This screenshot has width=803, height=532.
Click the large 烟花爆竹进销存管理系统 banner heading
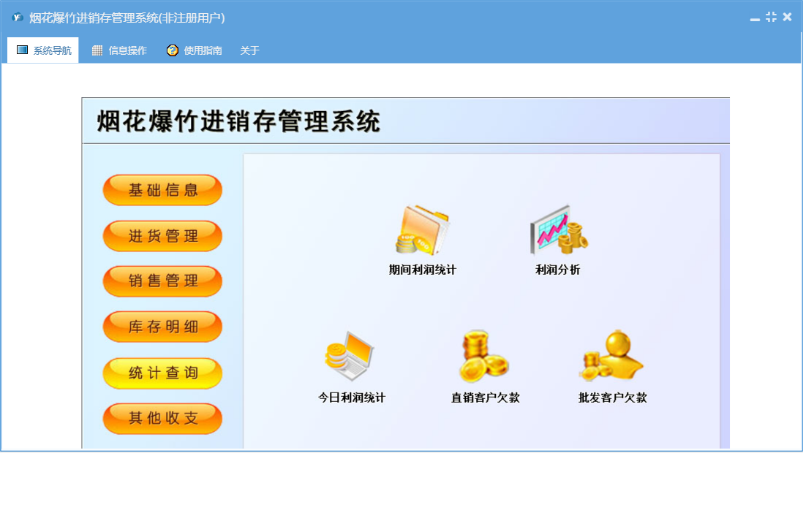coord(239,121)
